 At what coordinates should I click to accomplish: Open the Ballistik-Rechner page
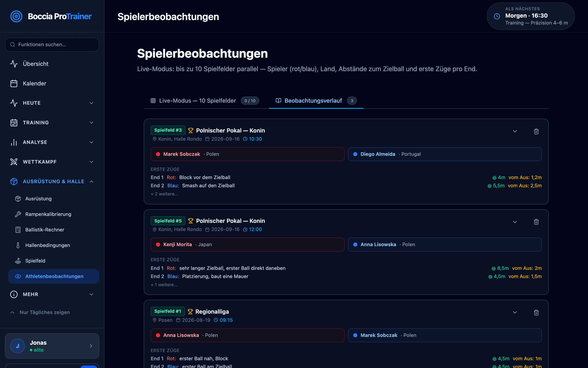pyautogui.click(x=54, y=230)
